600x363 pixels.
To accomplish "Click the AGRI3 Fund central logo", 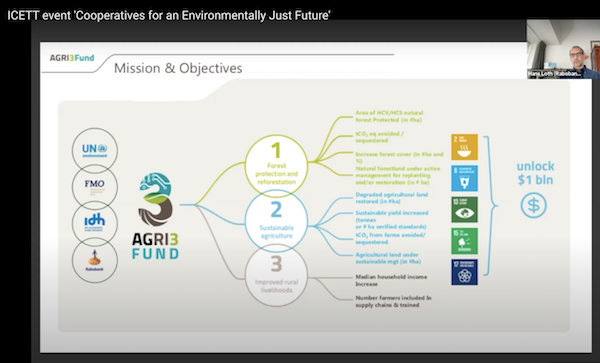I will point(155,216).
